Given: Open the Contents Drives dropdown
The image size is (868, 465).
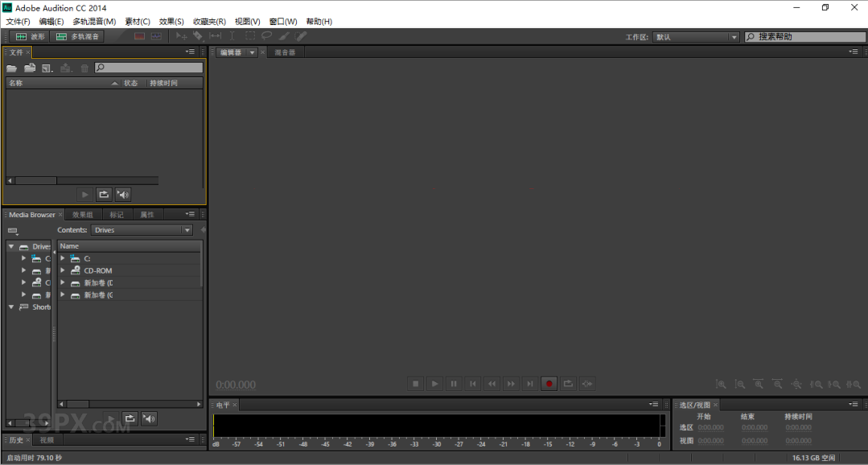Looking at the screenshot, I should click(142, 230).
